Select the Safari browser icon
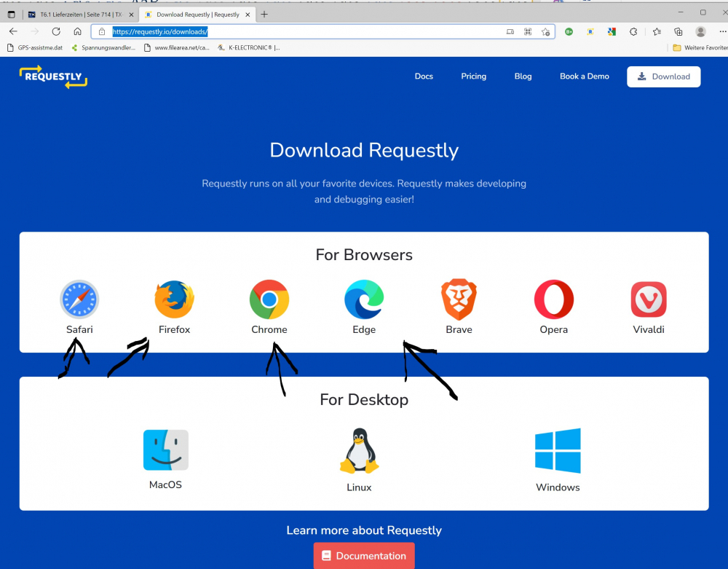 (x=79, y=299)
